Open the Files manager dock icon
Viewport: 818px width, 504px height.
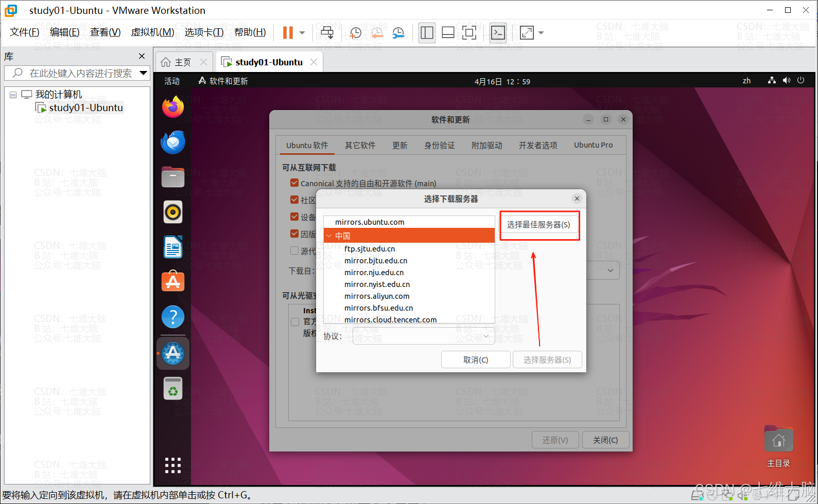[173, 177]
